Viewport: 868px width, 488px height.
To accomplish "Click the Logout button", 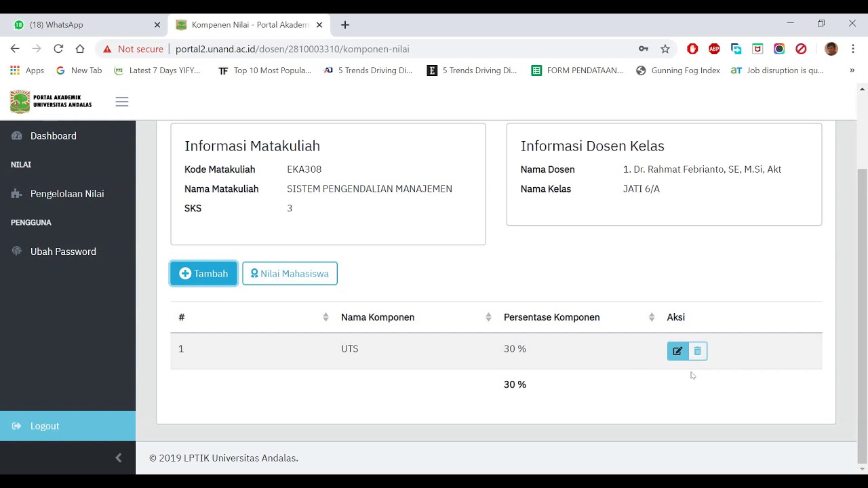I will pyautogui.click(x=68, y=426).
